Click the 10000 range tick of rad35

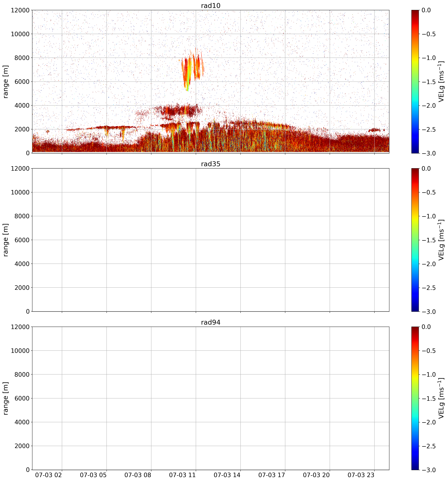[x=20, y=192]
